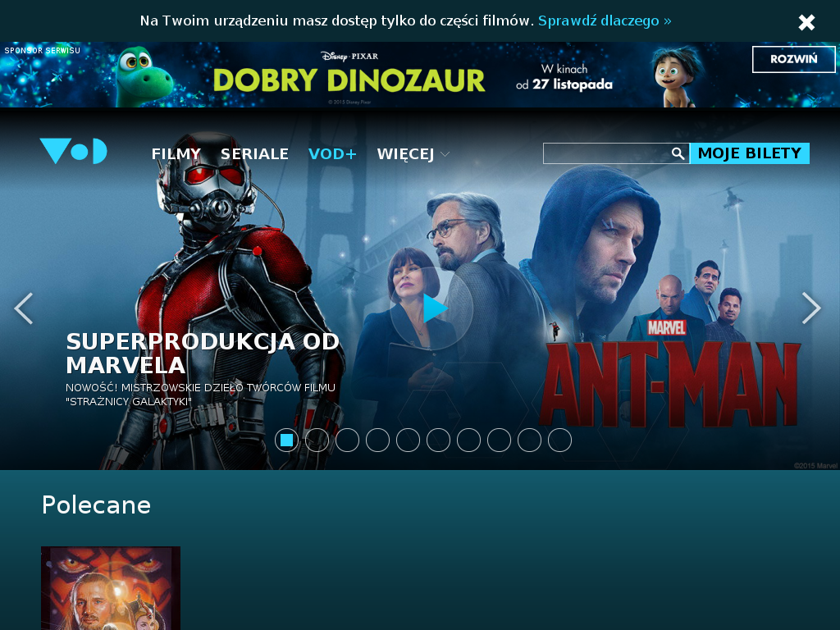Click the 'SPONSOR SERWISU' label
The width and height of the screenshot is (840, 630).
43,50
